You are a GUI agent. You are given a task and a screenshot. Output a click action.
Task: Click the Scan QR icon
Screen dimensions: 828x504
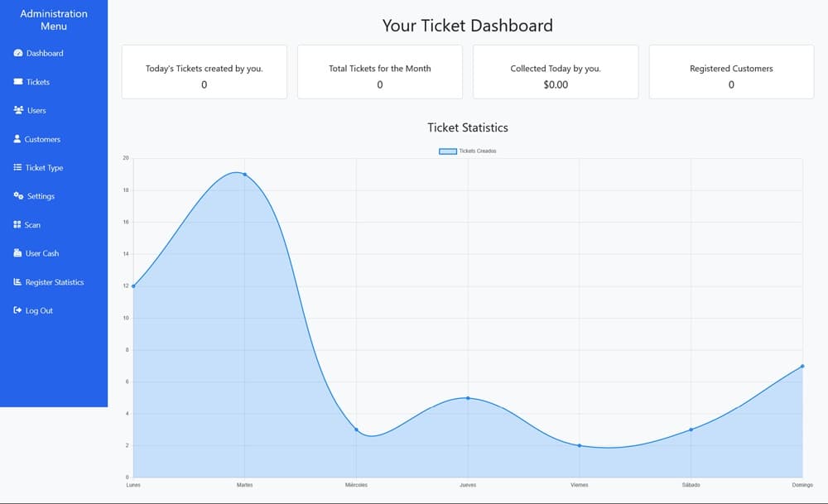[17, 225]
